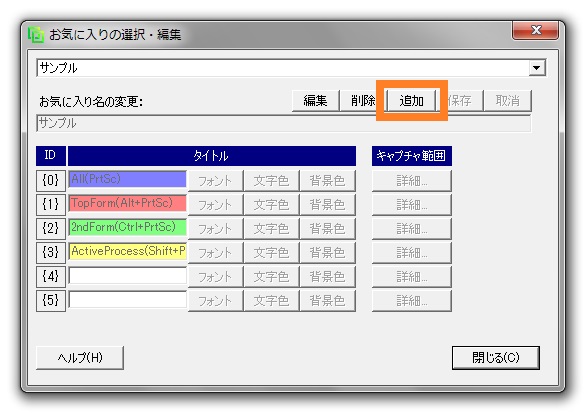This screenshot has width=586, height=413.
Task: Select the green 2ndForm(Ctrl+PrtSc) title field
Action: (x=127, y=227)
